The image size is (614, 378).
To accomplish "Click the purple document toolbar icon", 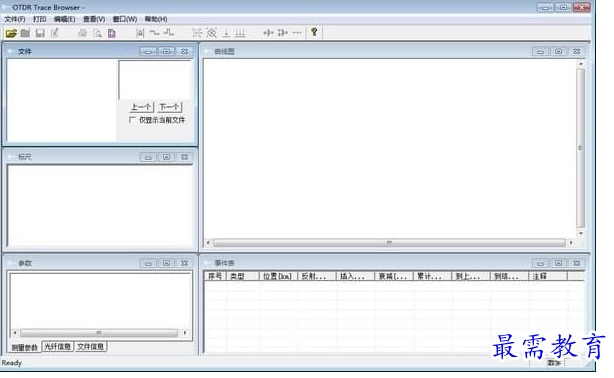I will (x=112, y=33).
